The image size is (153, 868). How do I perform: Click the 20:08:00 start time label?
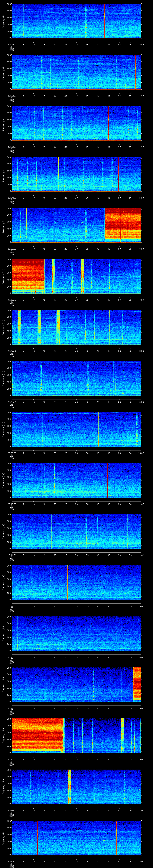tap(12, 402)
